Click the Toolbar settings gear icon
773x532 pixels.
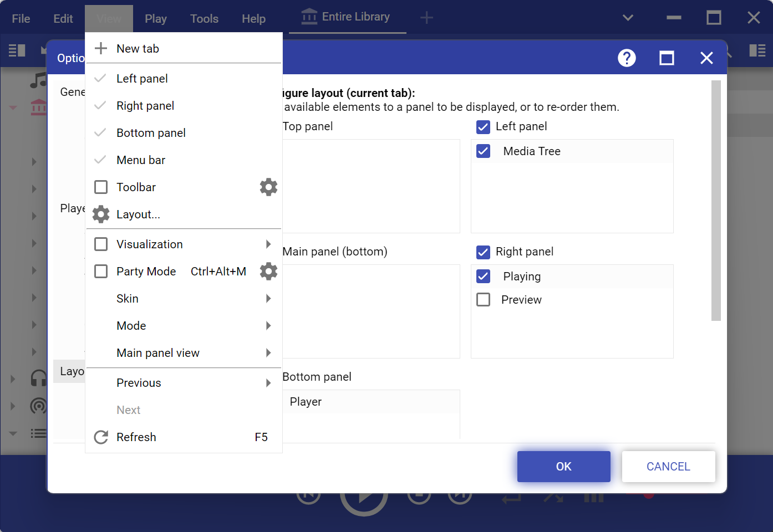pos(268,187)
